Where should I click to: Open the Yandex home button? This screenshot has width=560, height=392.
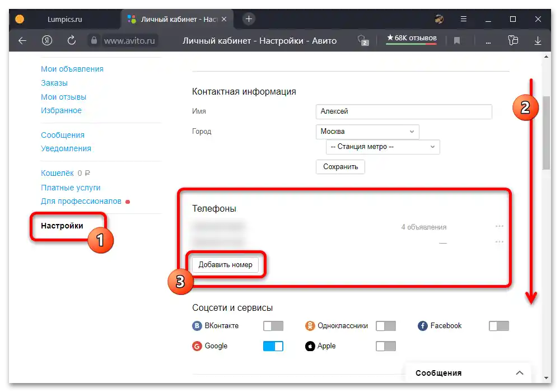pos(47,40)
